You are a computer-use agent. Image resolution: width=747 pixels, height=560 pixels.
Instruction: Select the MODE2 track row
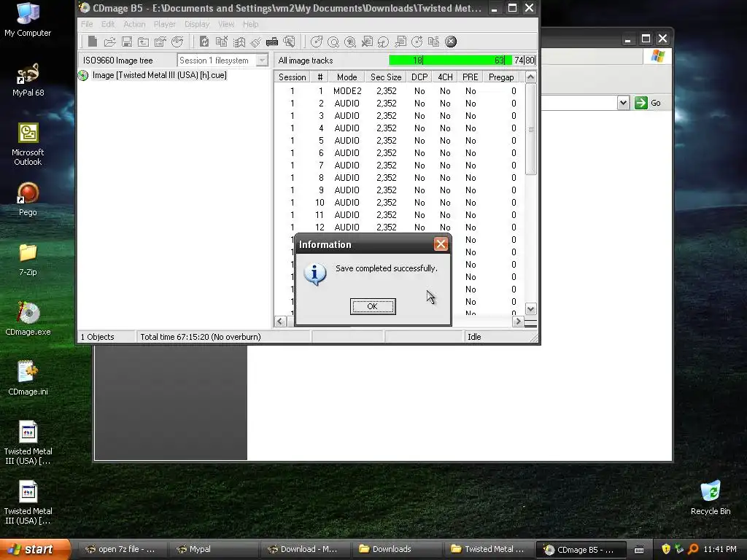point(398,91)
